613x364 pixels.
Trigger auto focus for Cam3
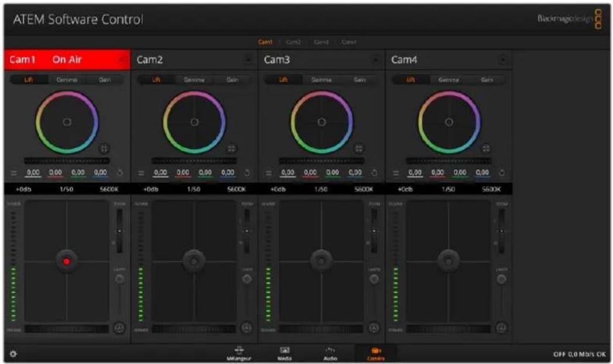click(x=374, y=328)
